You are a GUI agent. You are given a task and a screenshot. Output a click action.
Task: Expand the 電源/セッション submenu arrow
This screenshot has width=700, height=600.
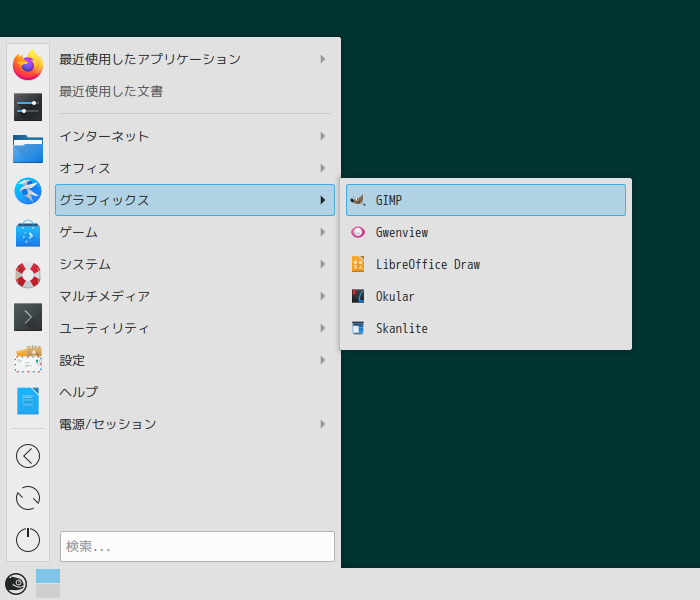click(x=323, y=424)
